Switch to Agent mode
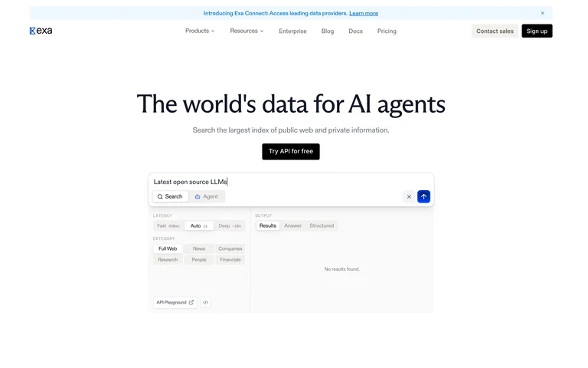The image size is (588, 368). pyautogui.click(x=207, y=196)
